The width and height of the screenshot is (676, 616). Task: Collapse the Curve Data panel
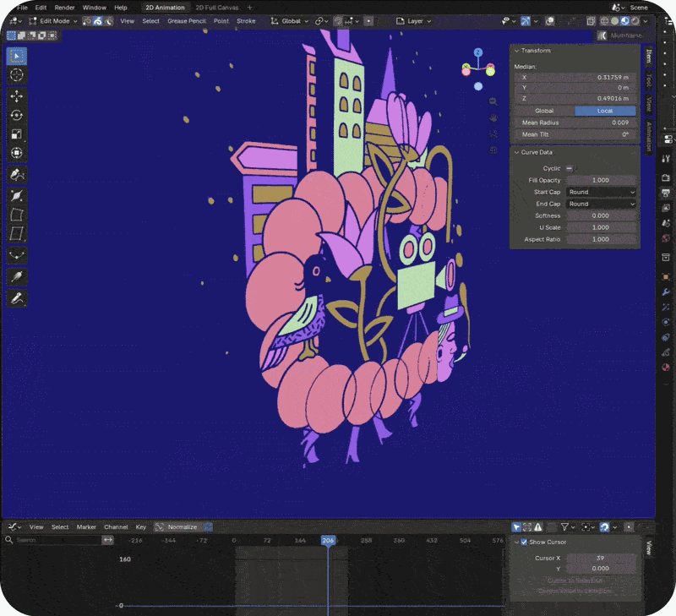(537, 152)
